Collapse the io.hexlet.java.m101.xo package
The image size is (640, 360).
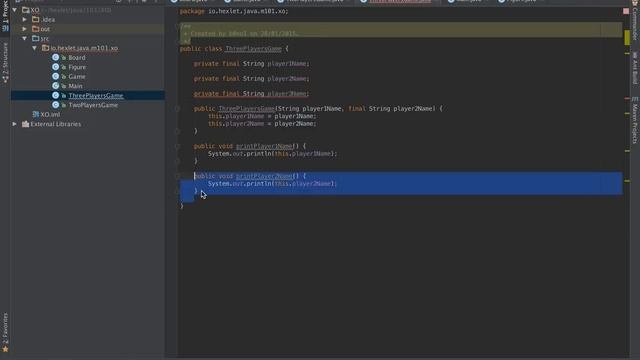[x=35, y=48]
